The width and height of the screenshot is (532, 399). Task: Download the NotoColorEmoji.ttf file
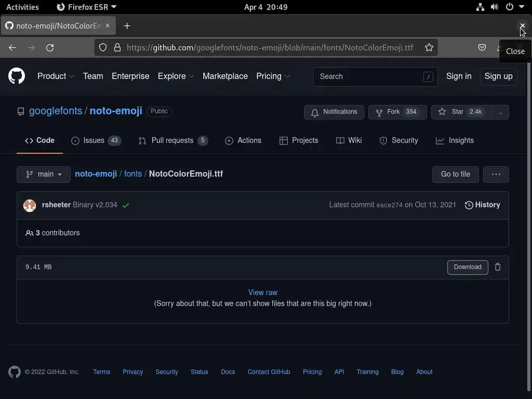468,268
